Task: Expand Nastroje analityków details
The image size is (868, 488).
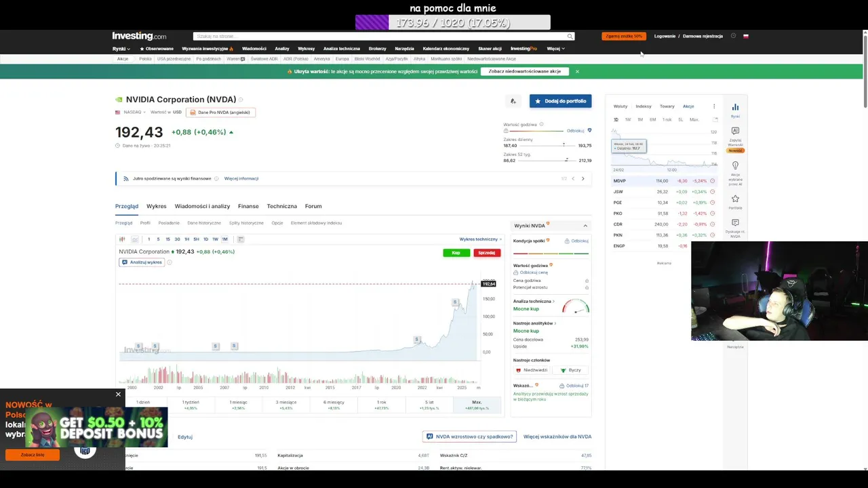Action: tap(534, 323)
